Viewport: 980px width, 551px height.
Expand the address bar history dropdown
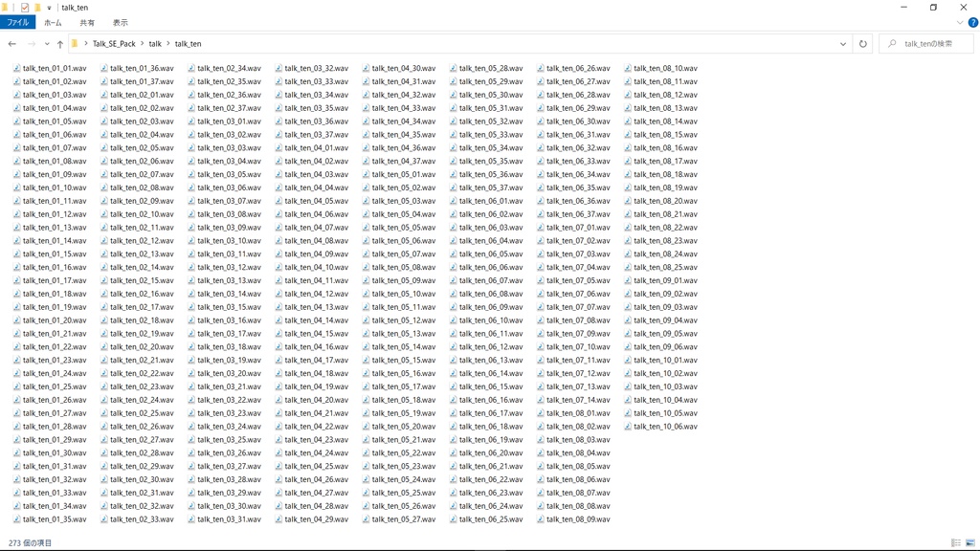coord(842,44)
